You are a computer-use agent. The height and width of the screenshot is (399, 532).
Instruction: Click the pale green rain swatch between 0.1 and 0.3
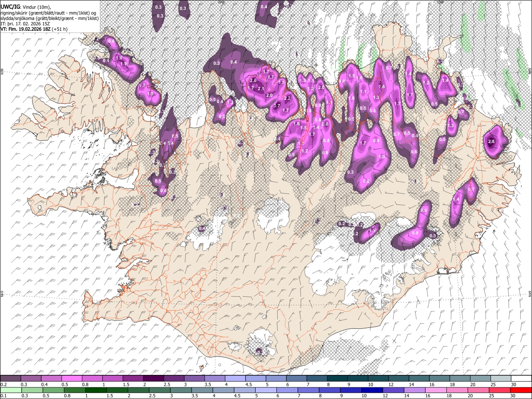(11, 390)
